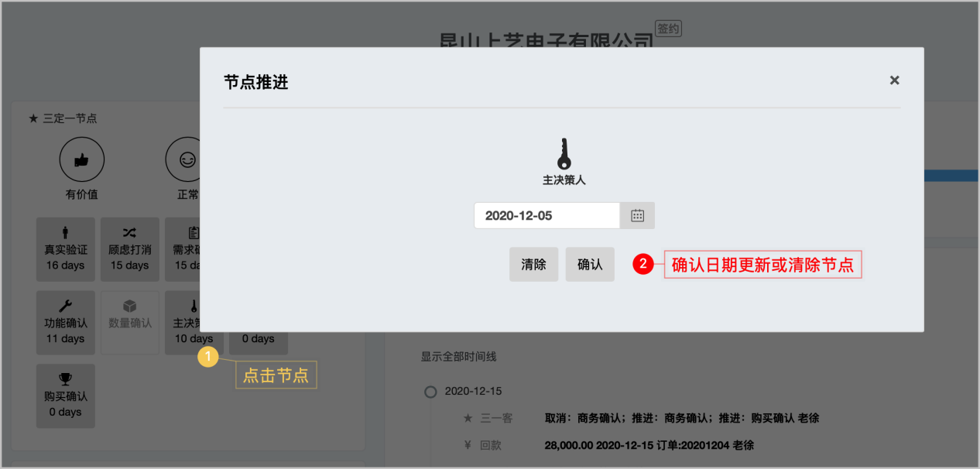The image size is (980, 469).
Task: Click the 签约 status tag
Action: tap(668, 29)
